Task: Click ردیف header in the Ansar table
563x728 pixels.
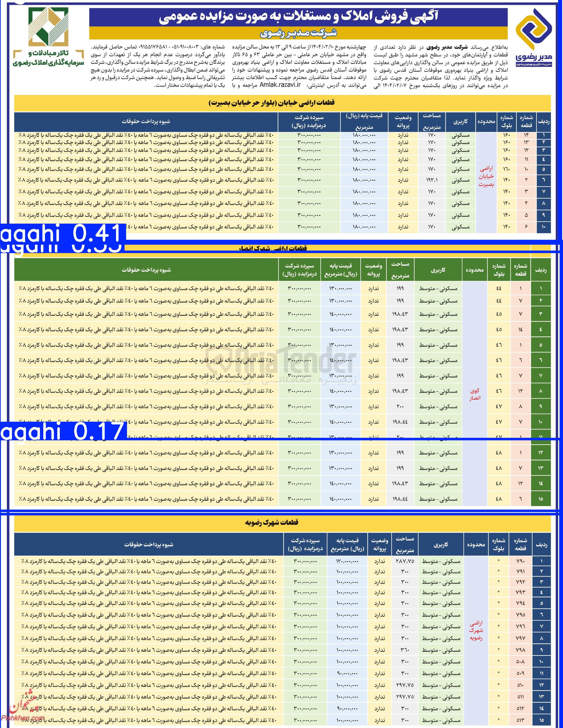Action: [540, 270]
